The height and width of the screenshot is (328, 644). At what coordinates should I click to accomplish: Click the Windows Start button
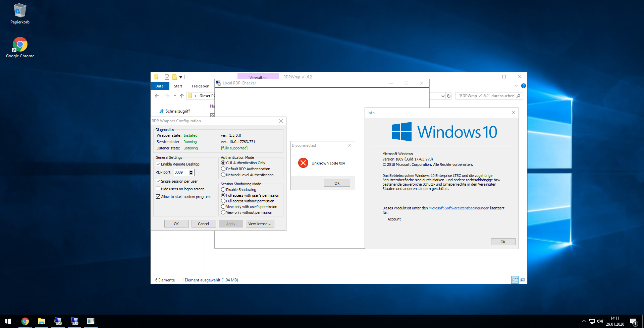click(8, 321)
